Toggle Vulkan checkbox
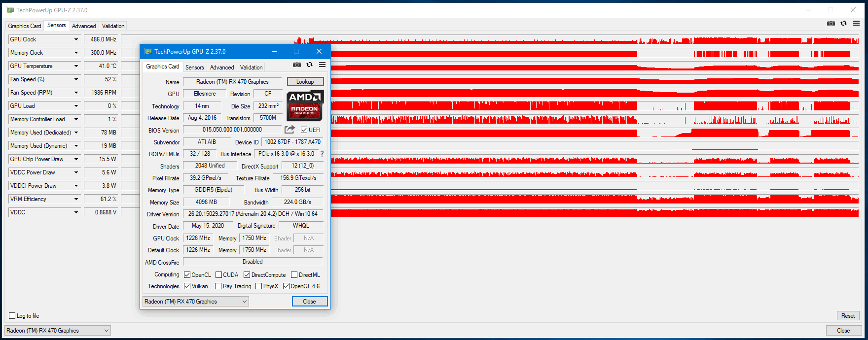Viewport: 868px width, 340px height. click(x=187, y=286)
